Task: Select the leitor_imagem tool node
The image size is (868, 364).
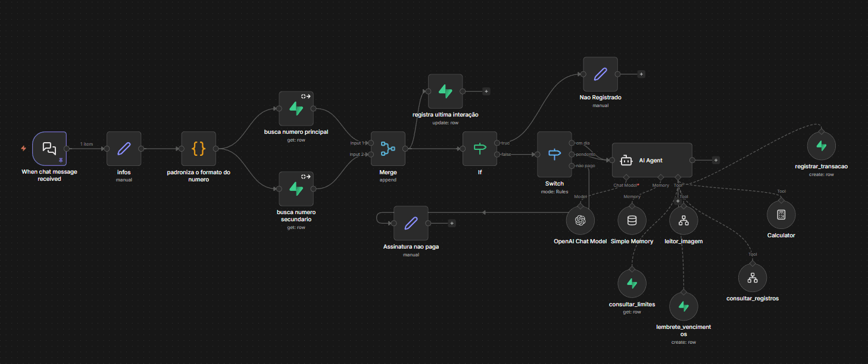Action: [683, 219]
